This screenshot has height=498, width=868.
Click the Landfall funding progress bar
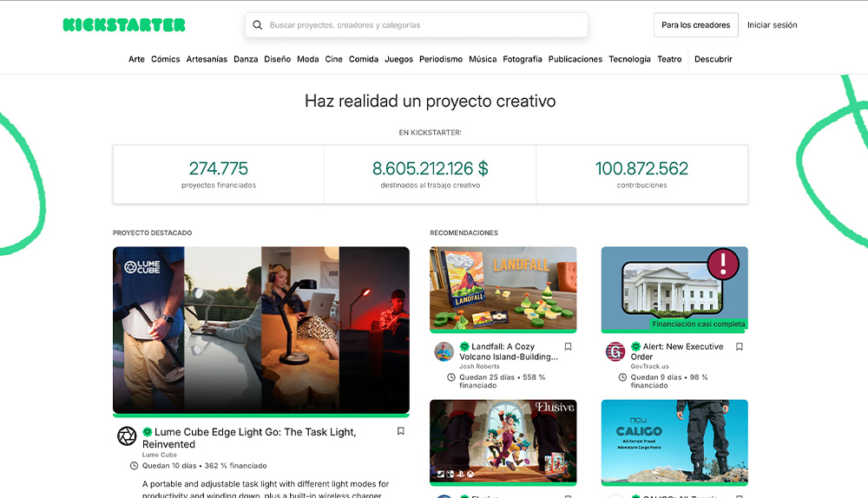503,331
